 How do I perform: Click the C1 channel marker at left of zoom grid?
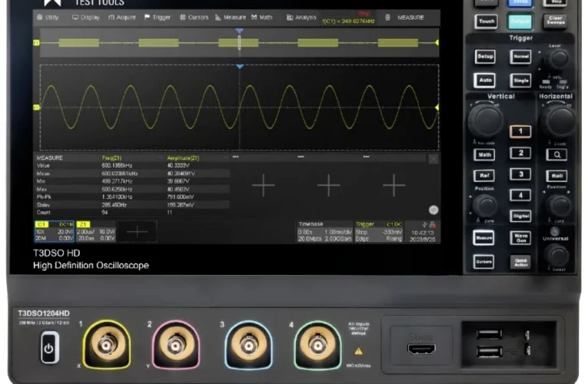[36, 108]
